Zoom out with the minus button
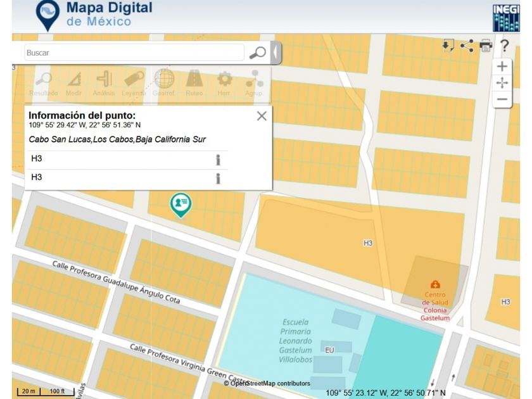 coord(502,99)
